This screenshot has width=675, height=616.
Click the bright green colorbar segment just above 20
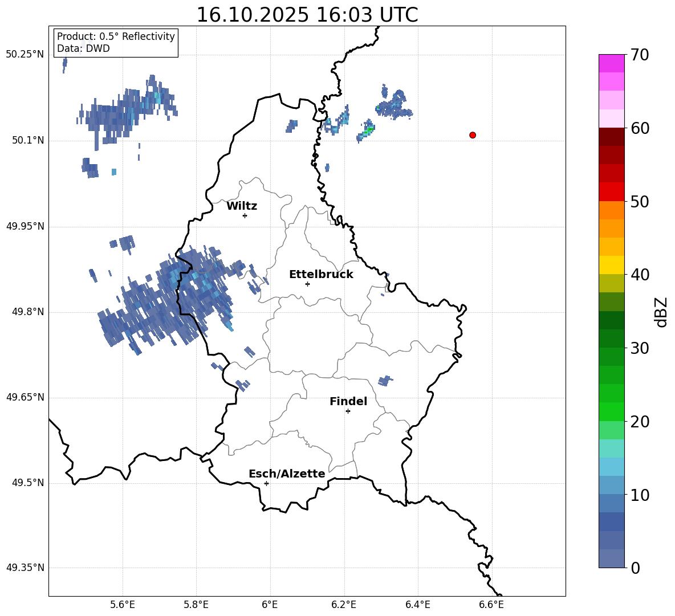[612, 412]
